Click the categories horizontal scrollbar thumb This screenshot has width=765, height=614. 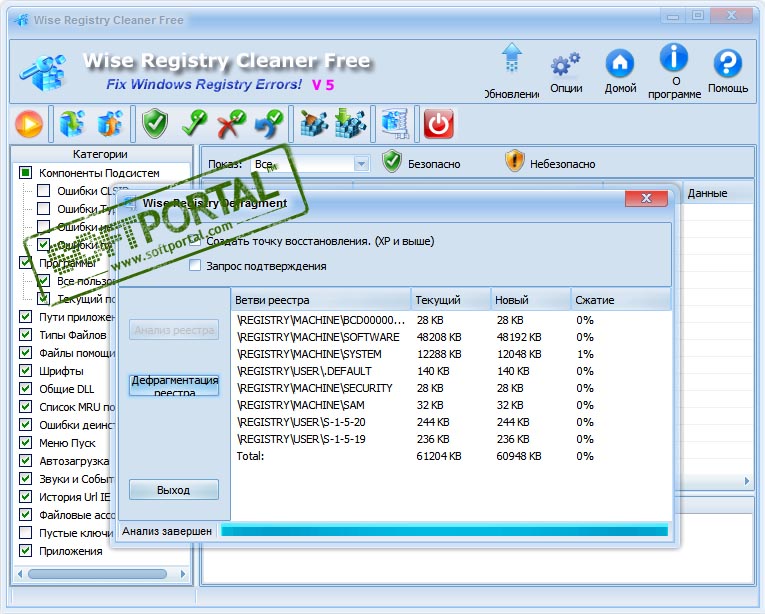97,573
